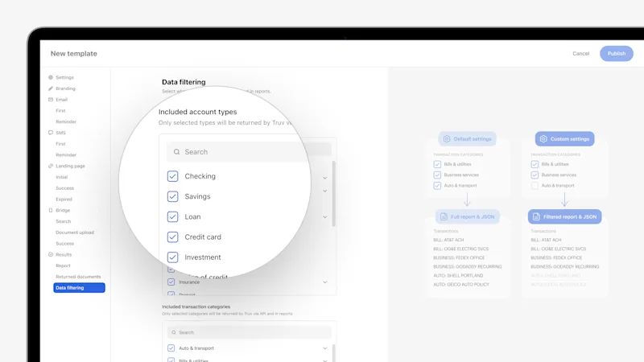Open the Settings section
This screenshot has width=644, height=362.
point(65,77)
